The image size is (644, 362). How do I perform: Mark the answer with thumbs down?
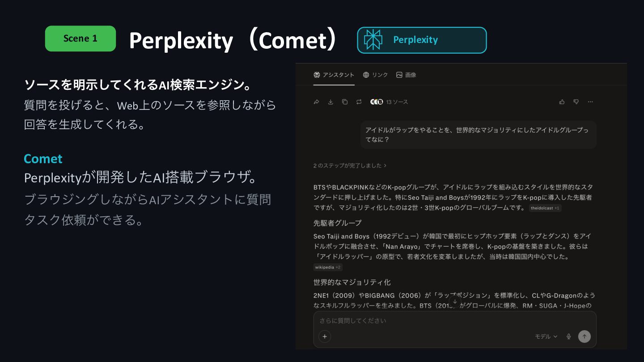pos(576,102)
